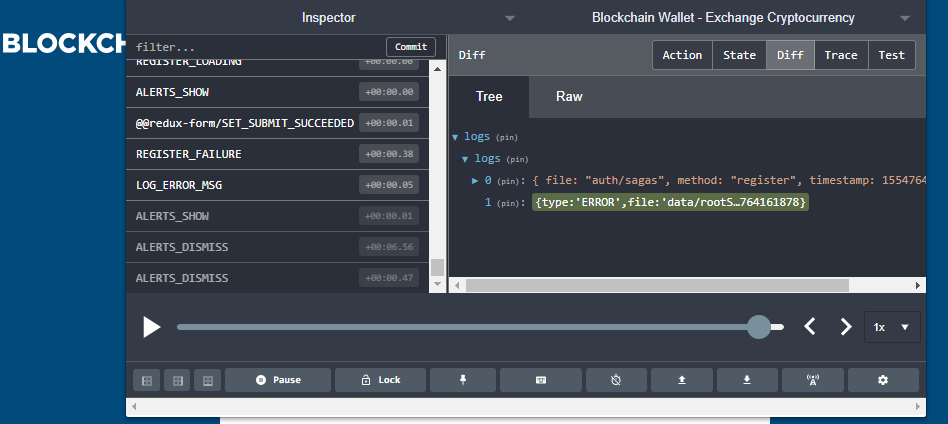Open settings via the gear icon

tap(883, 380)
